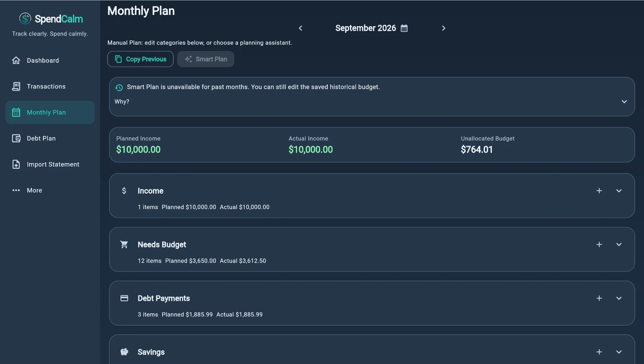Open the calendar picker next to September 2026
Image resolution: width=644 pixels, height=364 pixels.
point(404,28)
